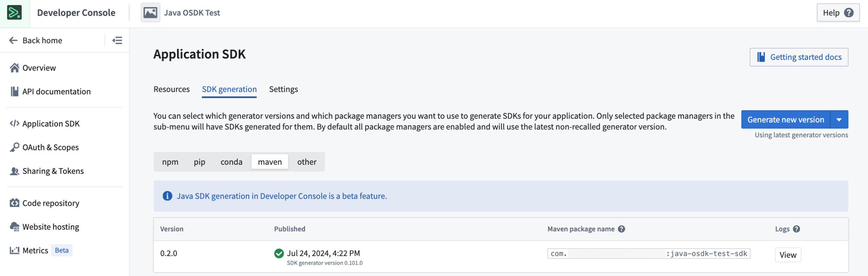The image size is (868, 276).
Task: Click the Application SDK page heading
Action: click(199, 54)
